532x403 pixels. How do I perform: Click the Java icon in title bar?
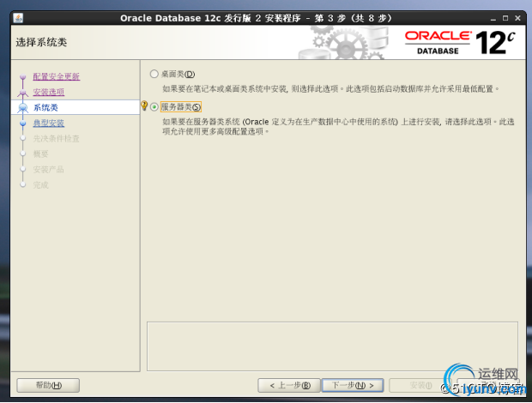(18, 18)
